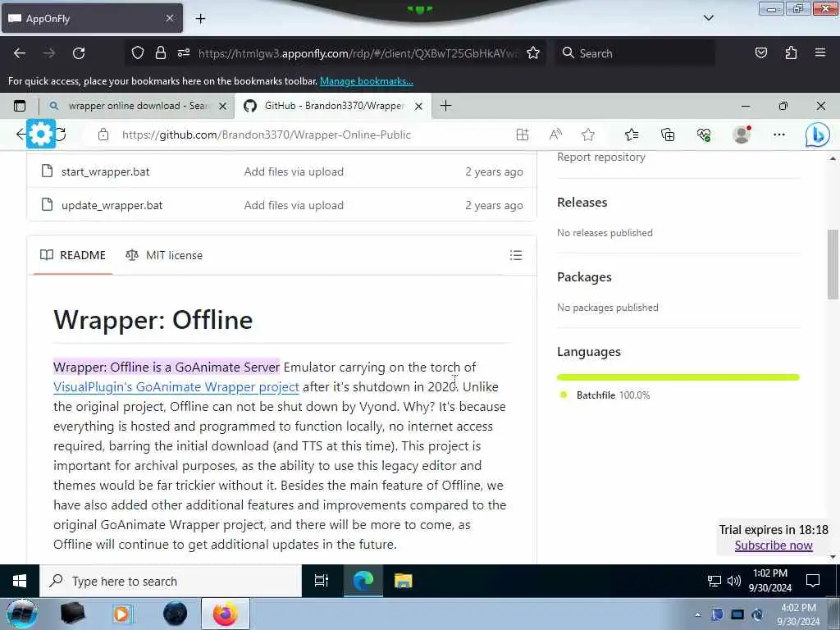Open the README outline list icon

coord(515,256)
